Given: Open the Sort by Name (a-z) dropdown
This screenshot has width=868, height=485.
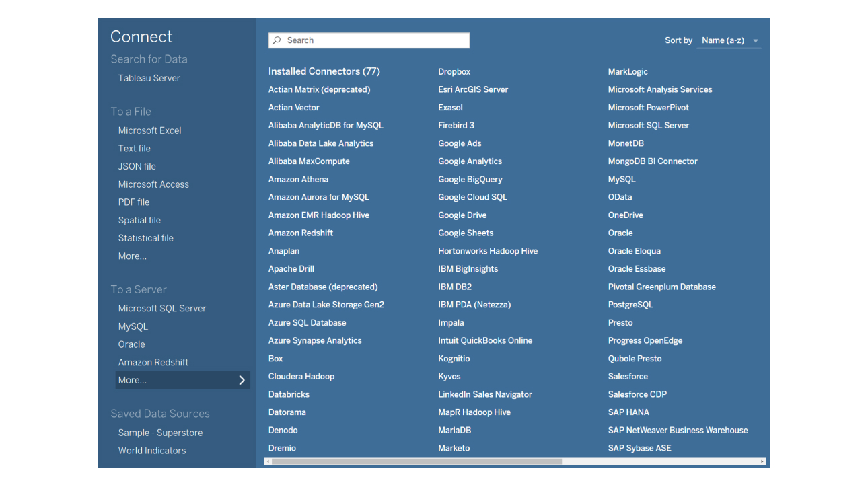Looking at the screenshot, I should point(729,40).
